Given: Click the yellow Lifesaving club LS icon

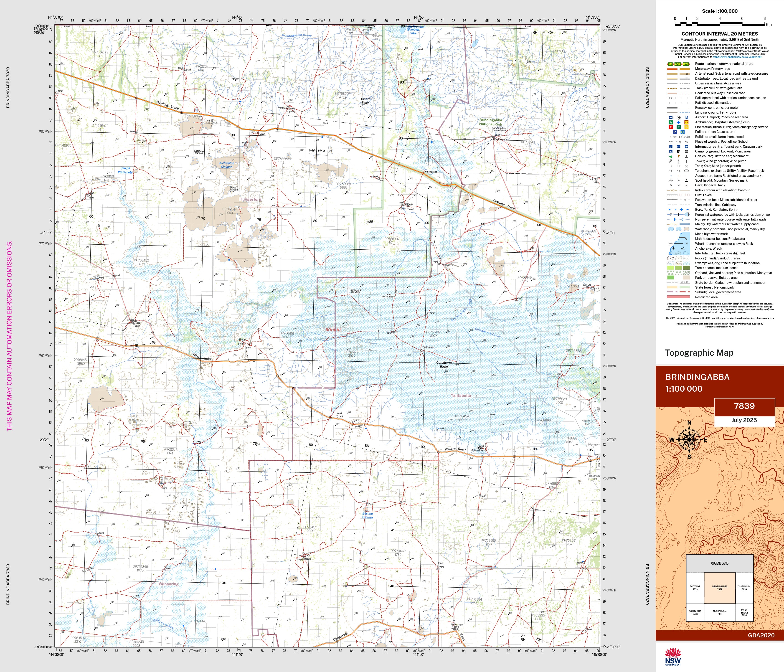Looking at the screenshot, I should [686, 122].
